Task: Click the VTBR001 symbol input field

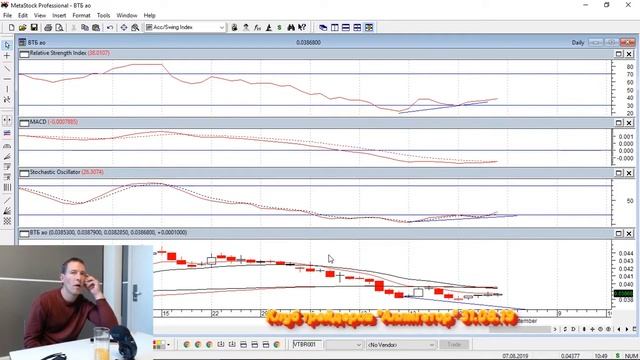Action: [x=307, y=344]
